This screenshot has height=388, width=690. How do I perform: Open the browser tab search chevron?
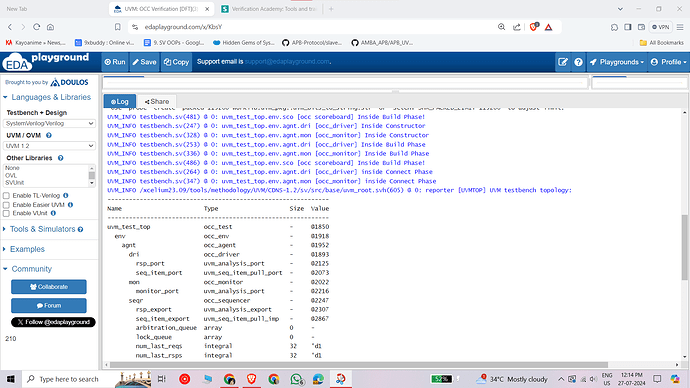coord(620,9)
